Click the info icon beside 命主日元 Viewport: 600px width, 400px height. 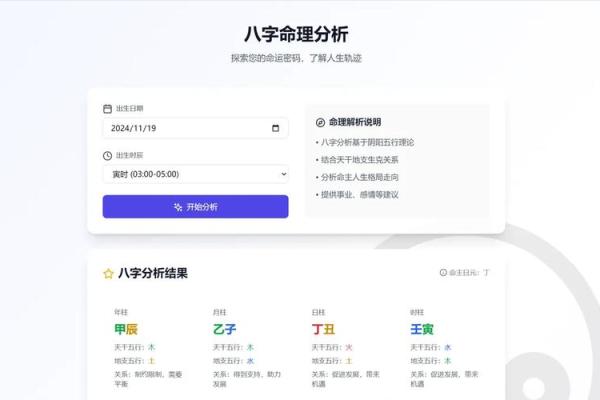443,273
